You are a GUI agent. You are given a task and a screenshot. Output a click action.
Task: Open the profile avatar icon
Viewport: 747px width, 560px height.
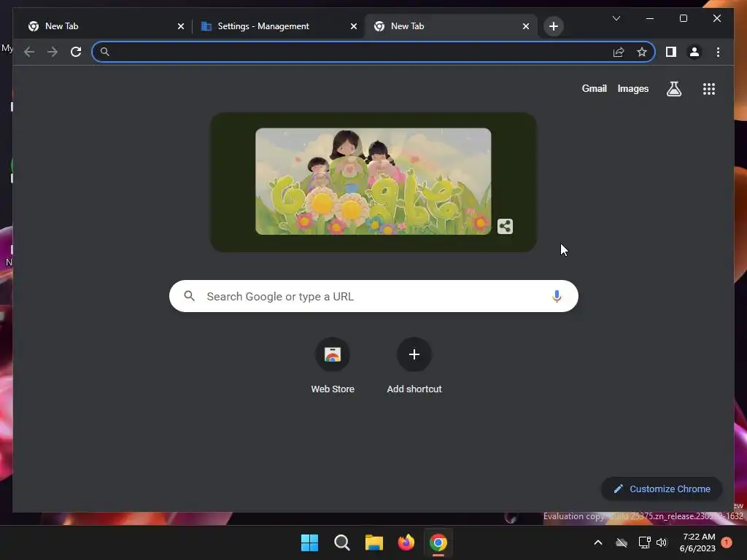[694, 52]
